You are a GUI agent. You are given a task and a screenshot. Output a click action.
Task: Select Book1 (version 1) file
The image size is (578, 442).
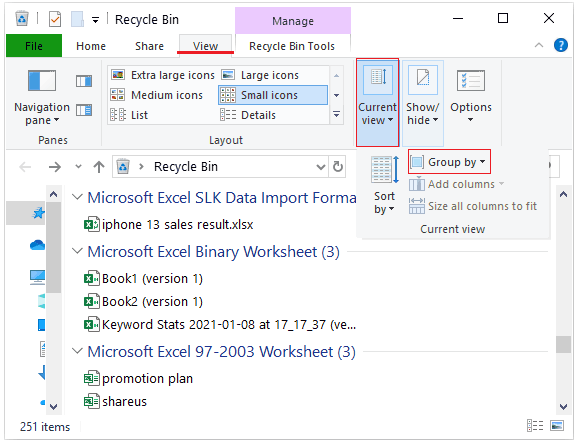coord(143,279)
